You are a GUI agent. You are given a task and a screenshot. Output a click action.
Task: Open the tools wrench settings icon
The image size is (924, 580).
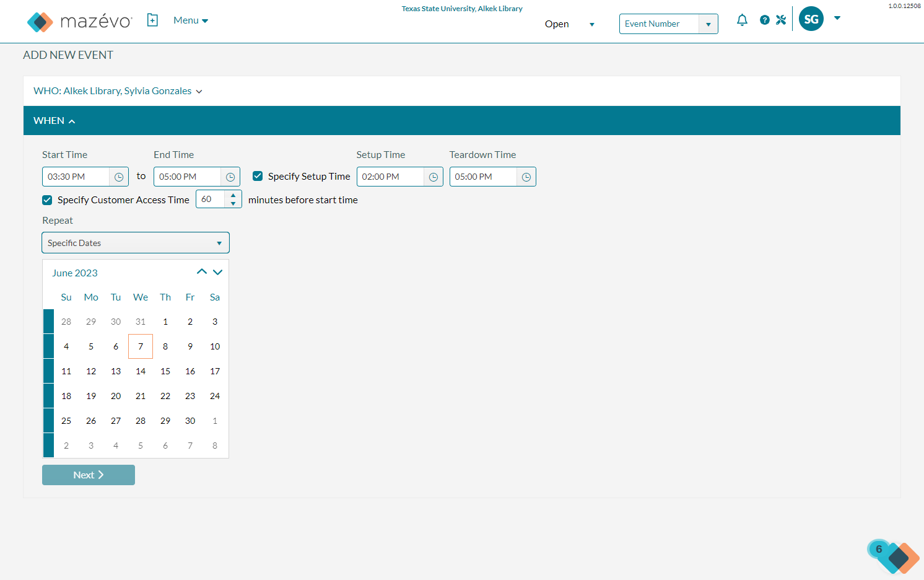(781, 20)
